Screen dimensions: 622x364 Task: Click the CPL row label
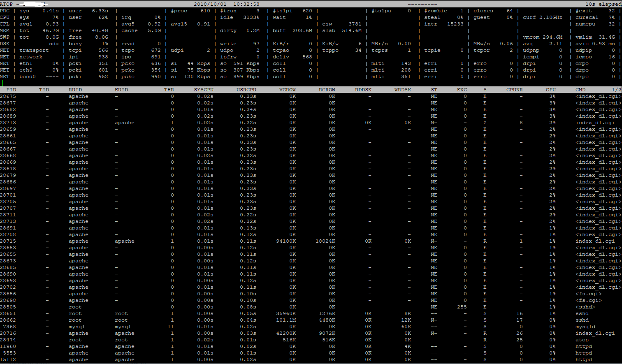(5, 24)
